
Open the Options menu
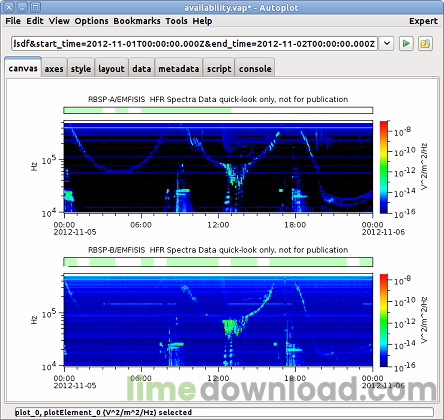[x=91, y=21]
